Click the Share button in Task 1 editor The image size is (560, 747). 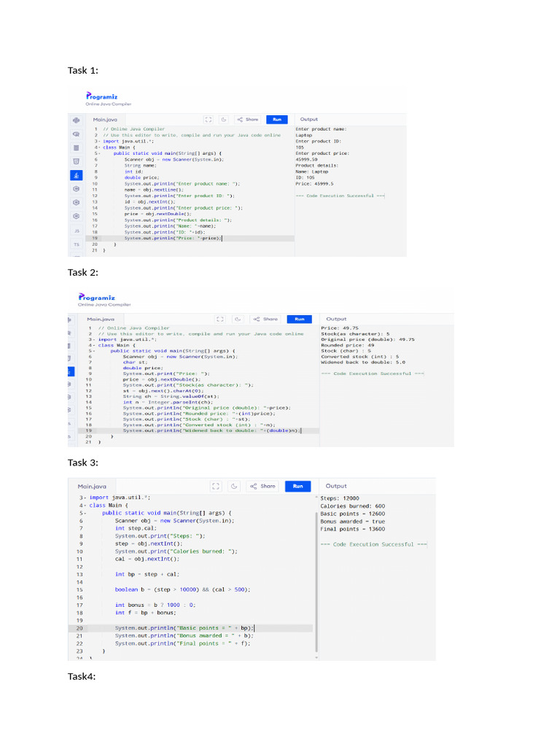[248, 120]
